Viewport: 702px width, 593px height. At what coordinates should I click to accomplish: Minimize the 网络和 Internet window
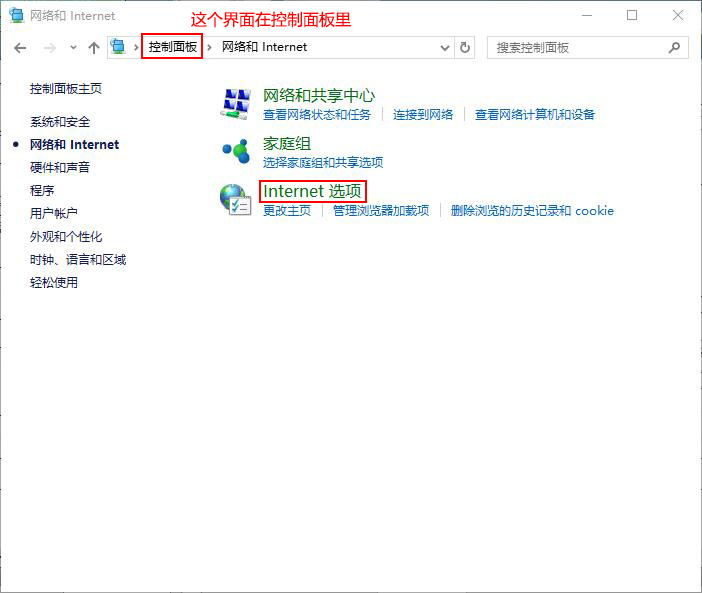point(587,16)
